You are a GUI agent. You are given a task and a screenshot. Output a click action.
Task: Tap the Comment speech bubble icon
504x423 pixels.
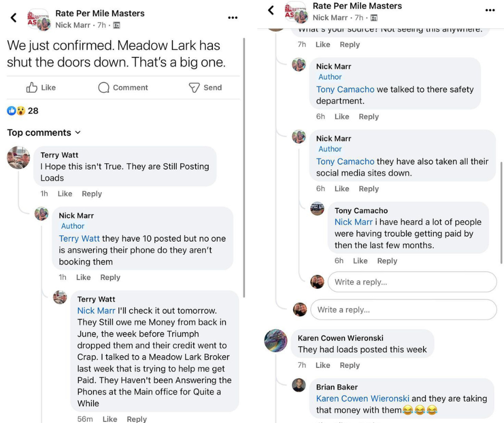(x=104, y=87)
